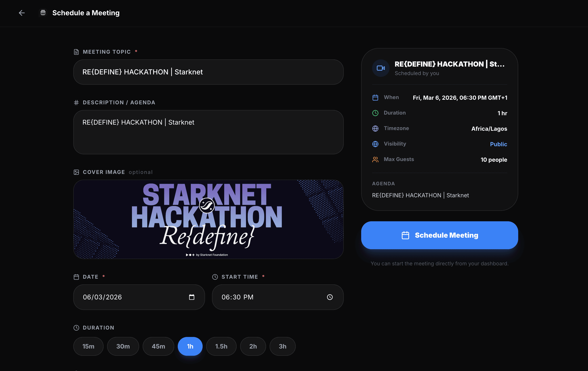588x371 pixels.
Task: Select the 2h duration option
Action: [253, 346]
